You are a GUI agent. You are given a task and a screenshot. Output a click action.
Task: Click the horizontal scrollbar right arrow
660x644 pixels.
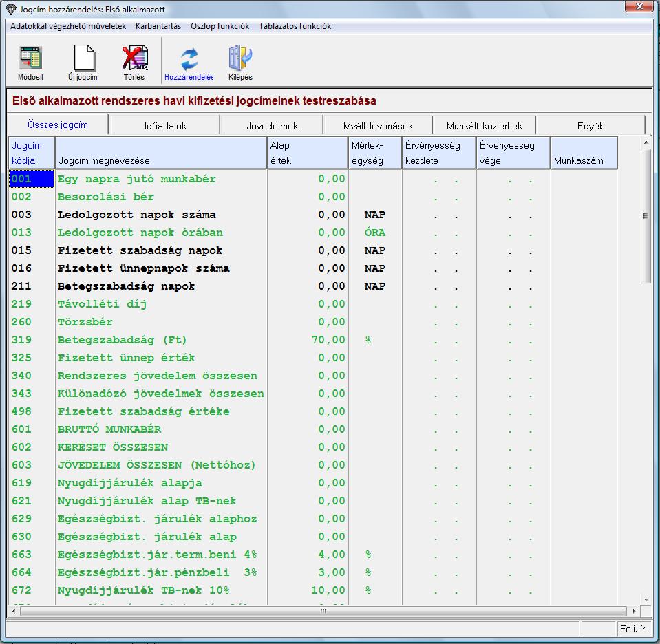[635, 611]
